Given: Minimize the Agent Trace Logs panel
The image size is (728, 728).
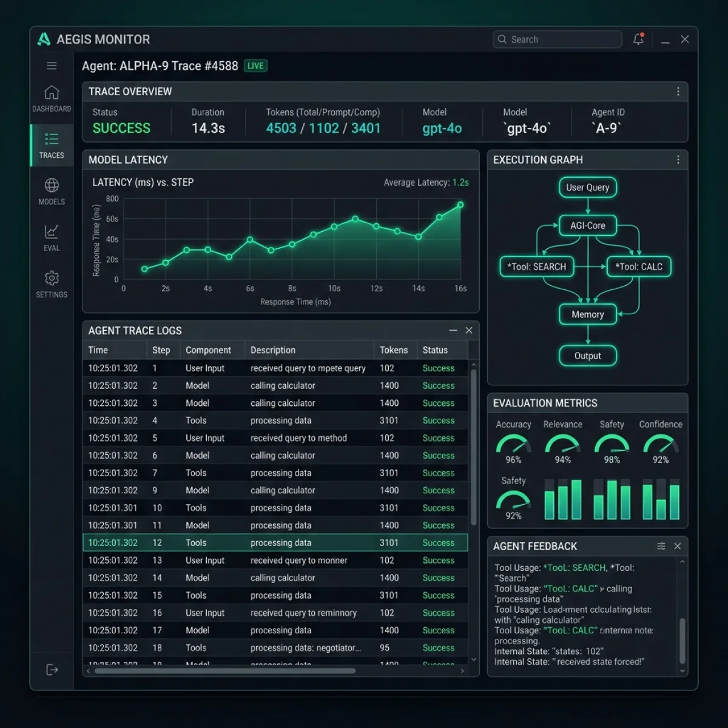Looking at the screenshot, I should click(453, 330).
